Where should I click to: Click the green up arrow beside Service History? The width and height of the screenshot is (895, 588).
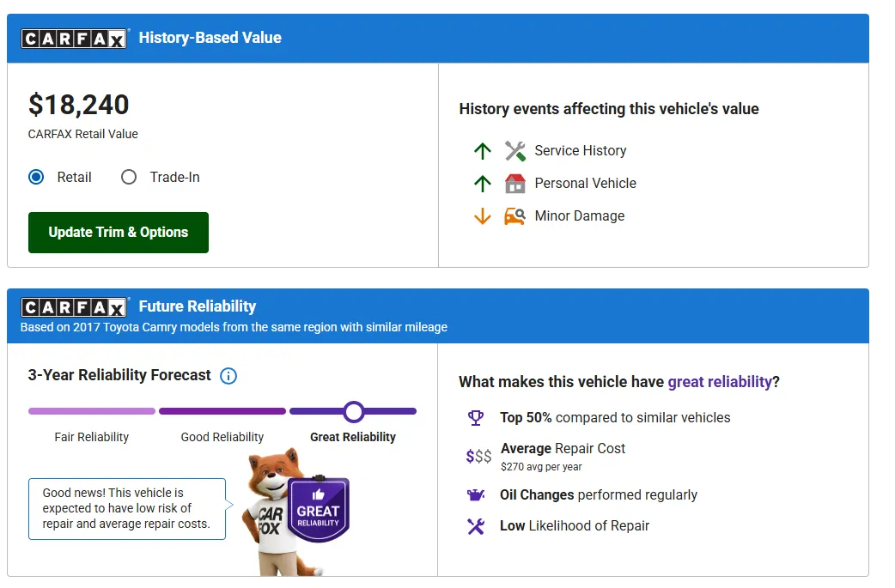tap(483, 151)
